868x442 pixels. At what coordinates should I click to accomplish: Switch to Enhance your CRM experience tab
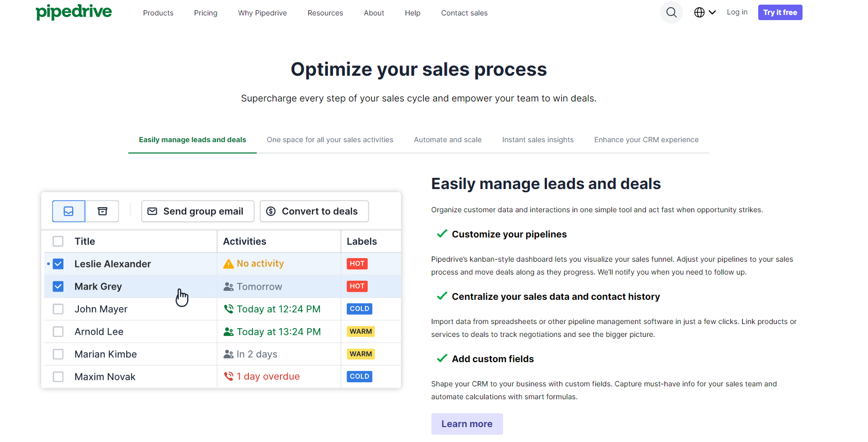(646, 140)
